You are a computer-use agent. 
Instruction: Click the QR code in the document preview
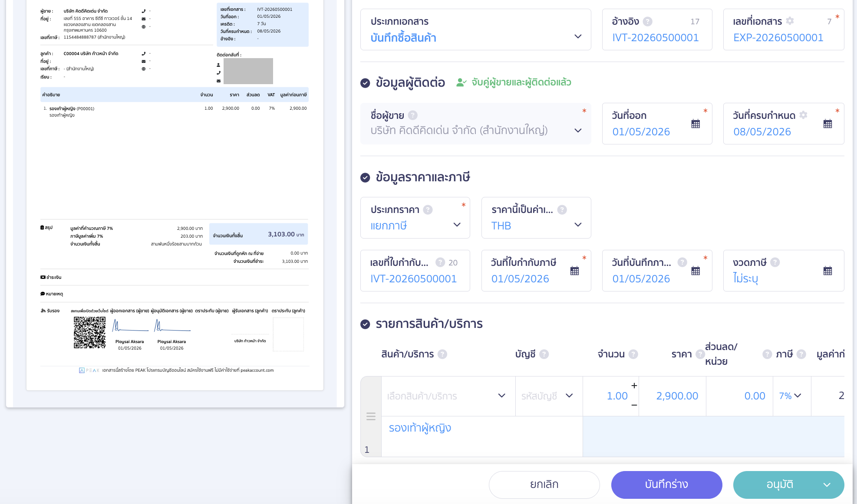pyautogui.click(x=89, y=332)
